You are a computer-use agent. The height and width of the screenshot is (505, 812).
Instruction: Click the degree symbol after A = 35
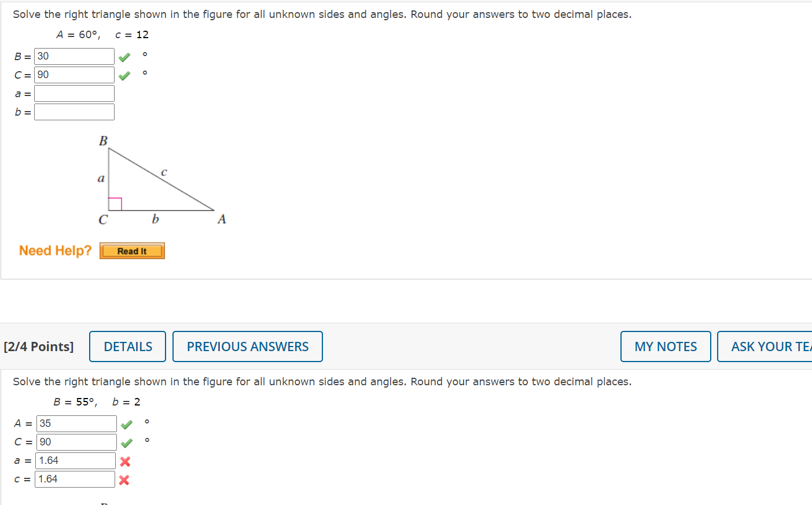click(x=147, y=421)
